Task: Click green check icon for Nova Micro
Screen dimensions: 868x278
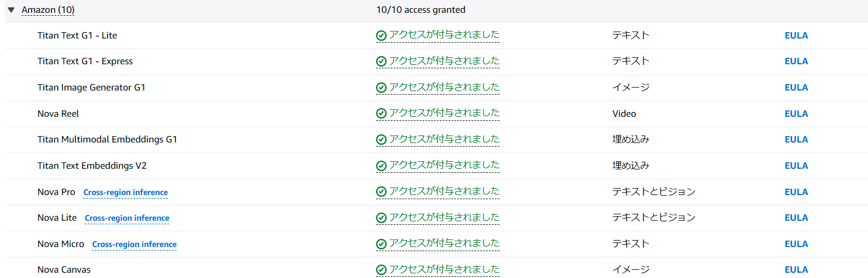Action: [381, 244]
